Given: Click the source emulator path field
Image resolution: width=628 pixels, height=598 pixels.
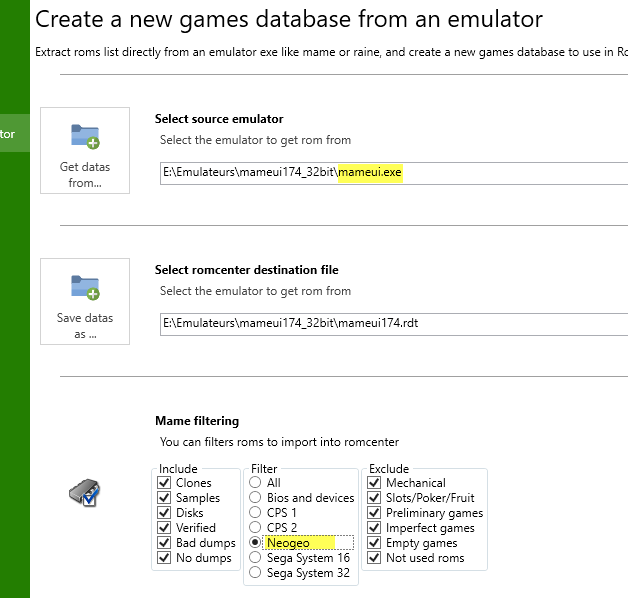Looking at the screenshot, I should [x=394, y=173].
